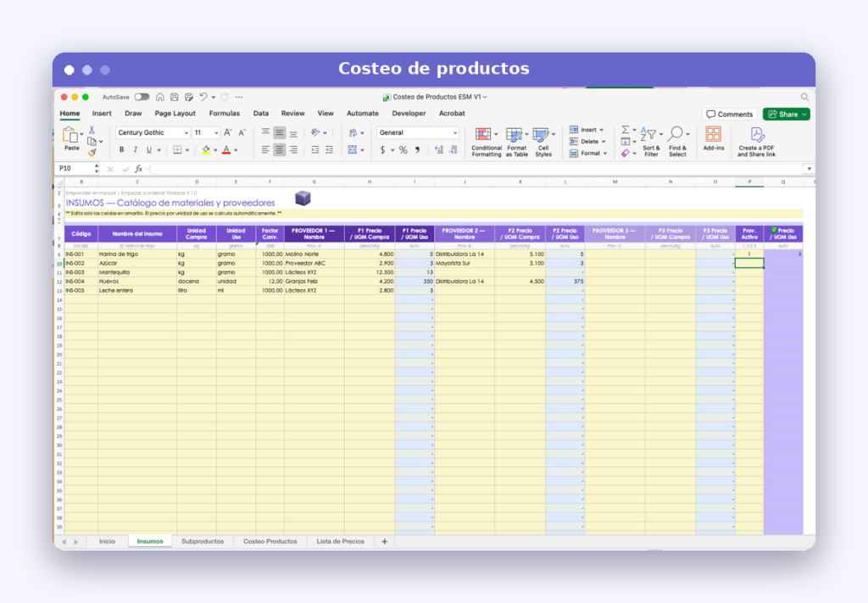Click the Paste clipboard icon

(x=70, y=136)
